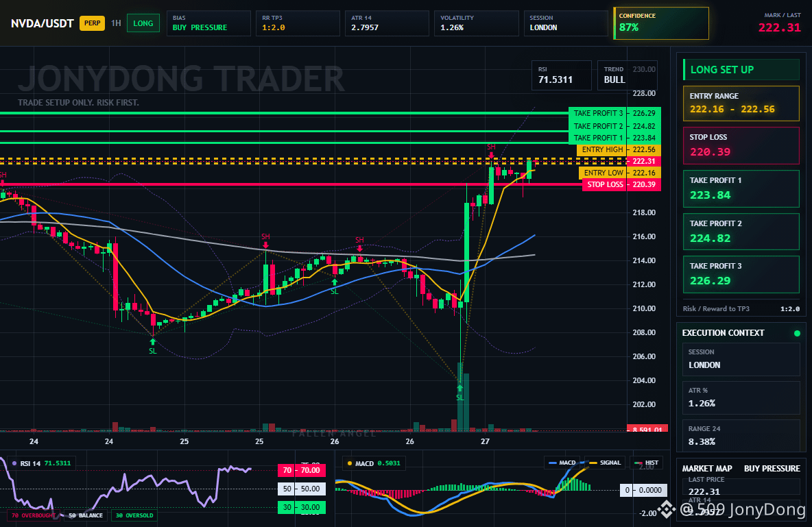The width and height of the screenshot is (812, 527).
Task: Click the purple dot in the RSI 14 legend
Action: (x=14, y=464)
